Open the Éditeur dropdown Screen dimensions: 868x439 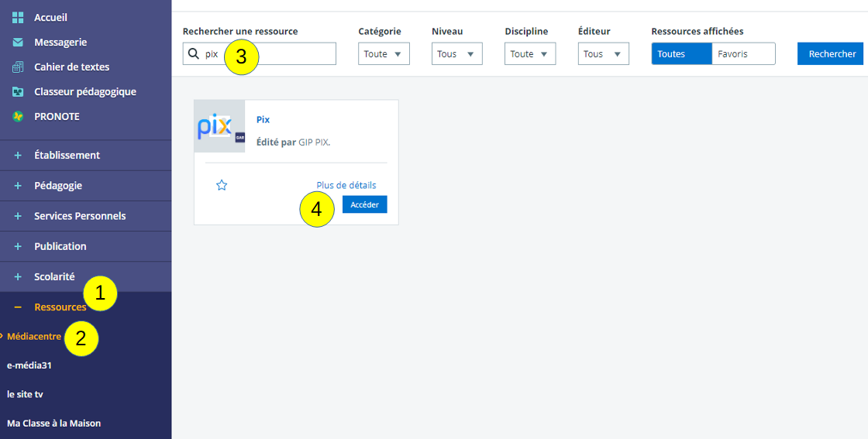pos(603,54)
